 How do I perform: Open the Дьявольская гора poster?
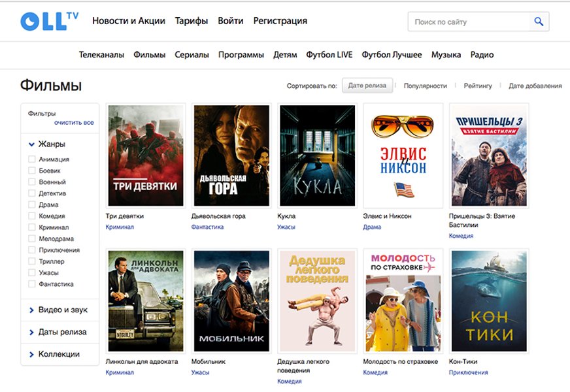[231, 155]
